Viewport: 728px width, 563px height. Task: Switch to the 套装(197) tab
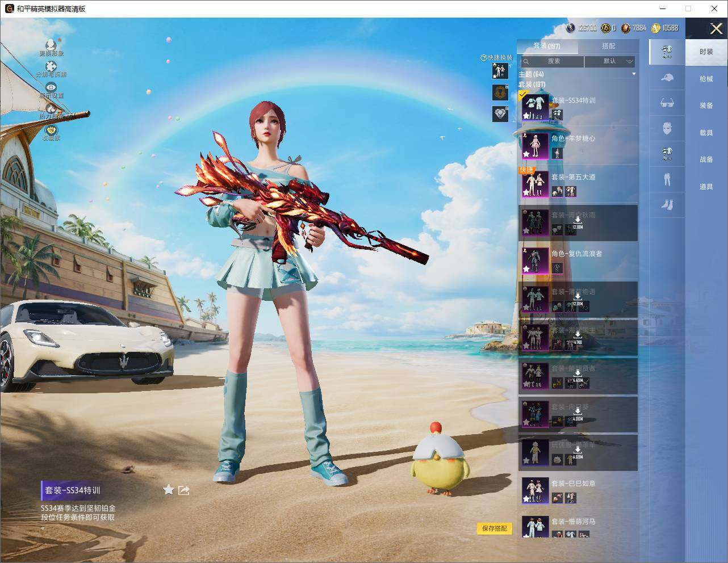546,46
